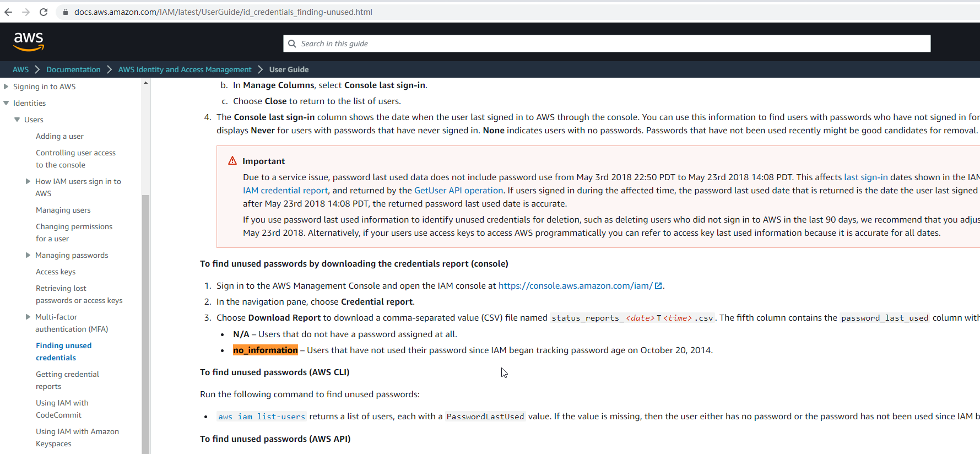
Task: Click the browser back arrow
Action: [x=8, y=12]
